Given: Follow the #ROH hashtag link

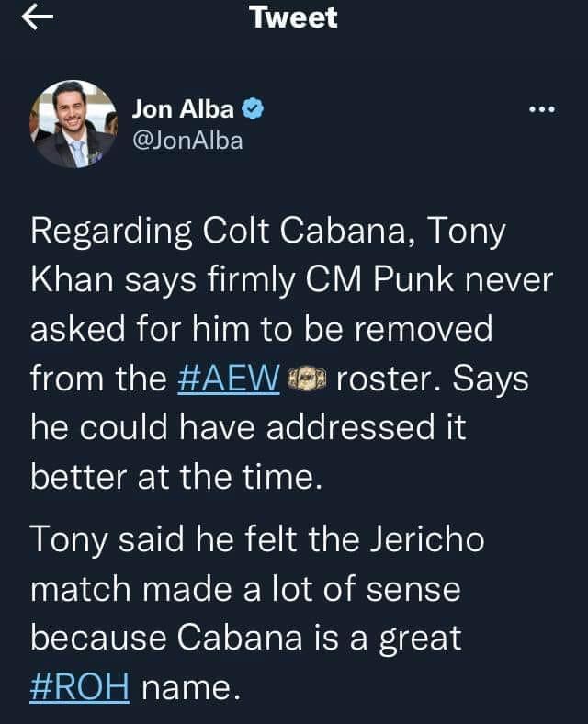Looking at the screenshot, I should click(80, 687).
